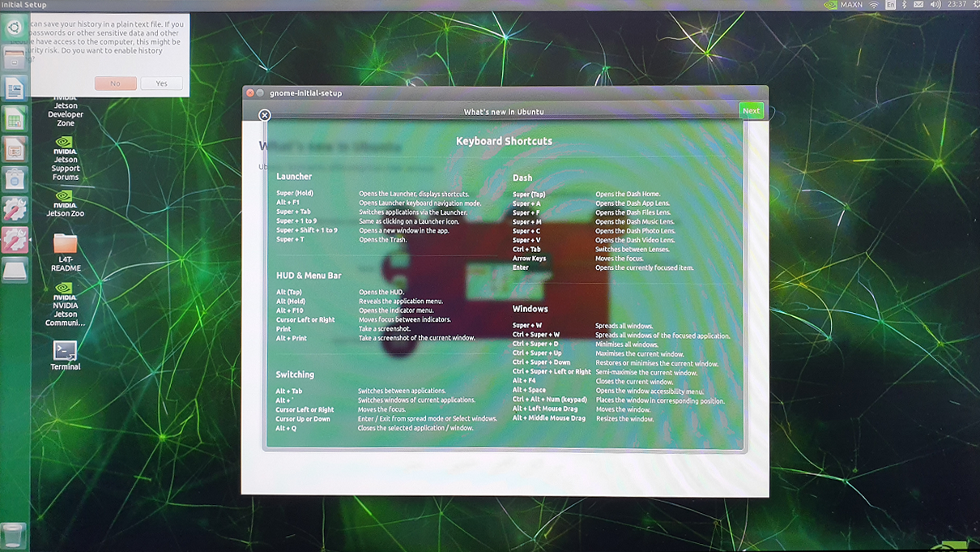Open the Trash icon at launcher bottom
The image size is (980, 552).
[x=14, y=535]
